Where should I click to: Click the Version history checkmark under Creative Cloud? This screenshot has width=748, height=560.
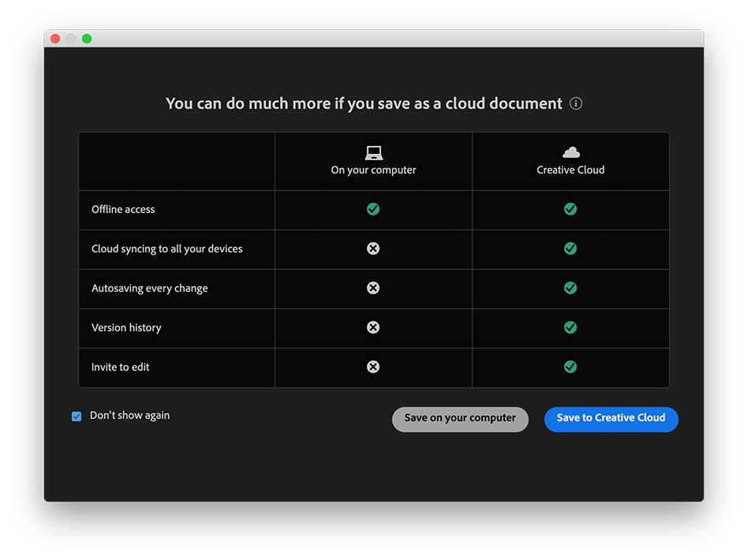point(570,327)
